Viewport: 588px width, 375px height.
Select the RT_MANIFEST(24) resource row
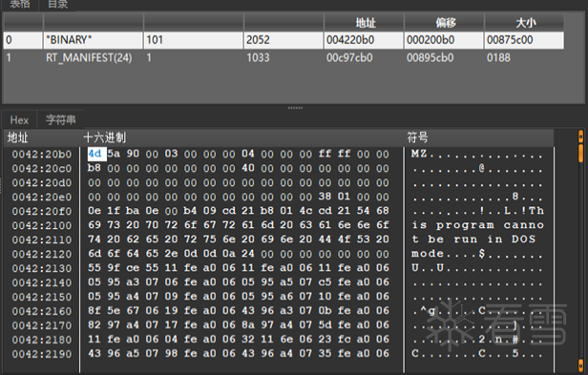point(283,58)
